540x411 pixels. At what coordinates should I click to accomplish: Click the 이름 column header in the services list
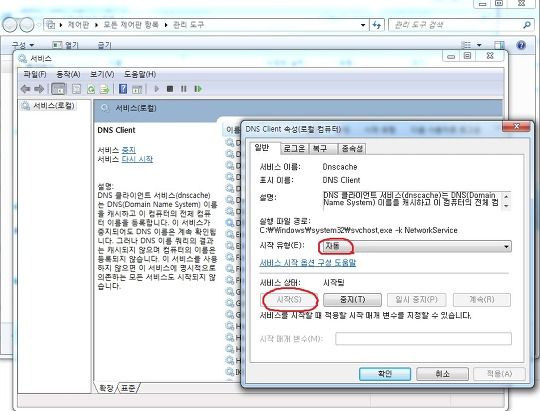click(232, 130)
